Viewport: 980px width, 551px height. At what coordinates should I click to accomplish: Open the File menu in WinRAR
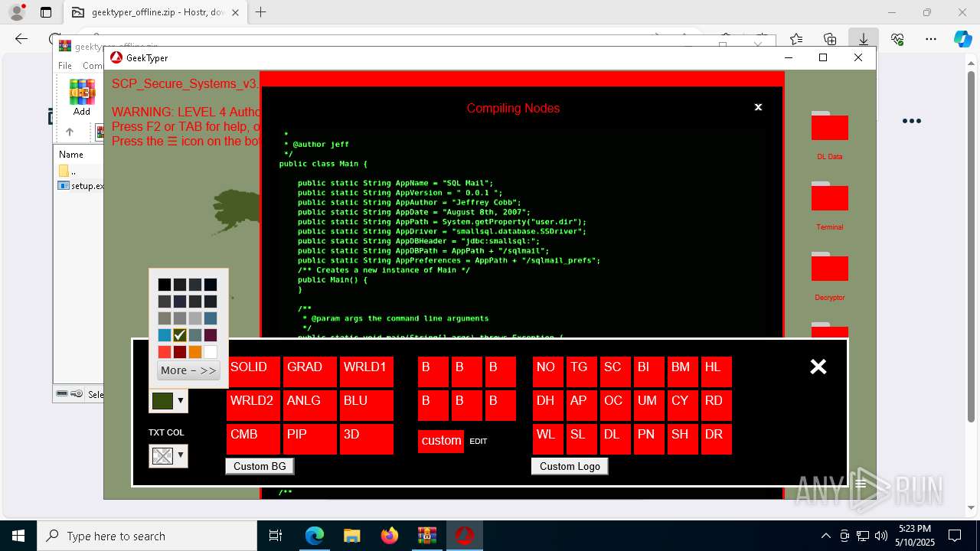(65, 66)
